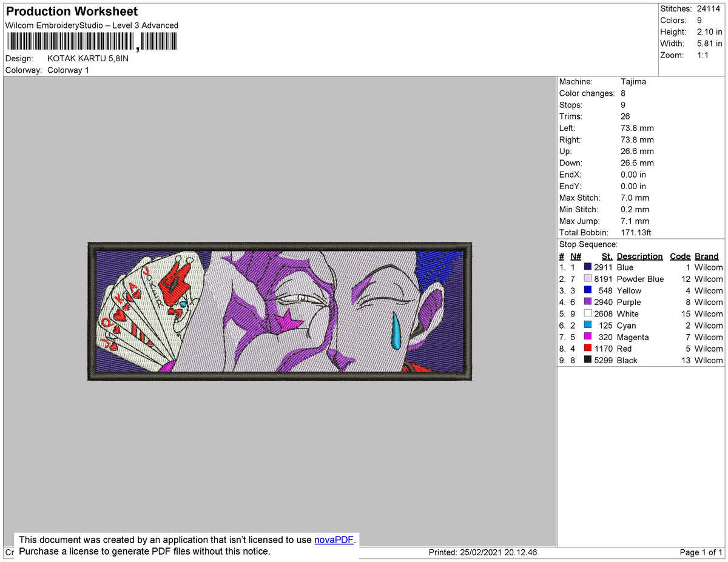728x562 pixels.
Task: Click the Yellow swatch in stop sequence
Action: 587,290
